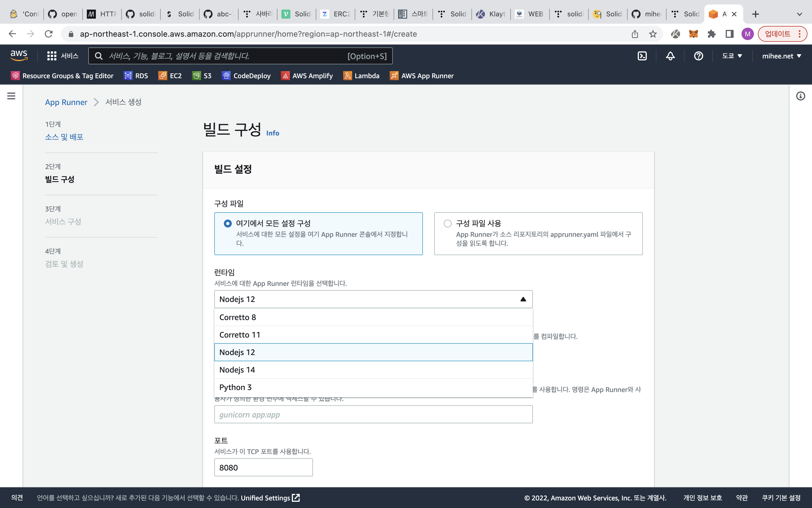Choose Corretto 11 from runtime list

click(373, 335)
